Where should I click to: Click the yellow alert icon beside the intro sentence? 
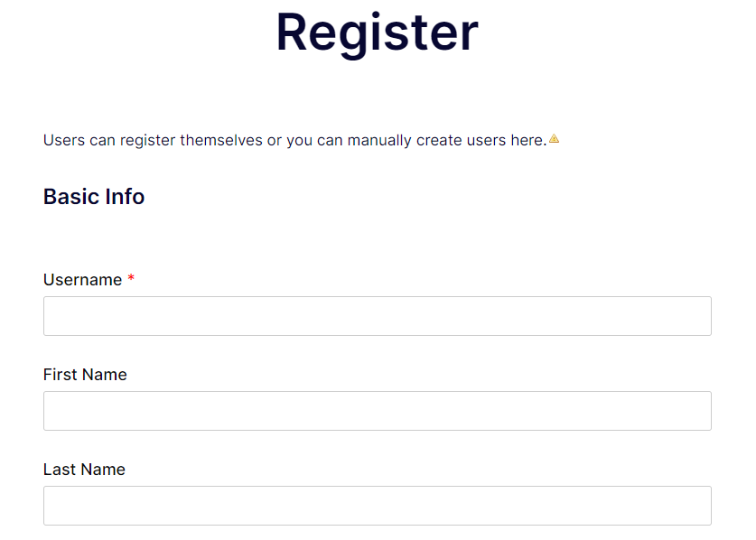point(554,138)
